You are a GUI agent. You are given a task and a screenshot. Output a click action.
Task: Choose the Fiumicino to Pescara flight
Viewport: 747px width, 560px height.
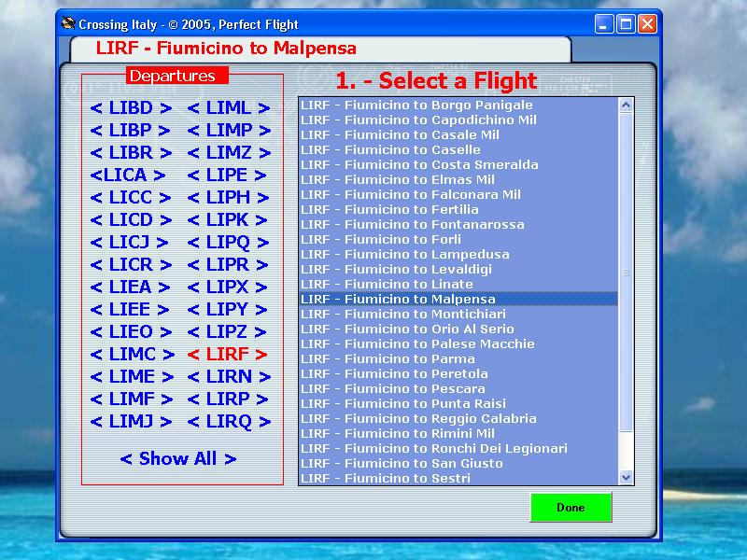coord(458,388)
